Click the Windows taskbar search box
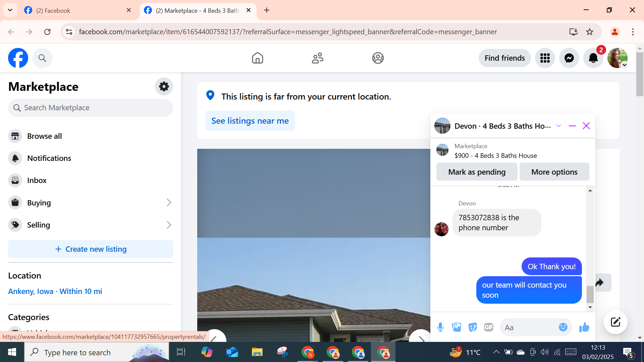The image size is (644, 362). (97, 352)
